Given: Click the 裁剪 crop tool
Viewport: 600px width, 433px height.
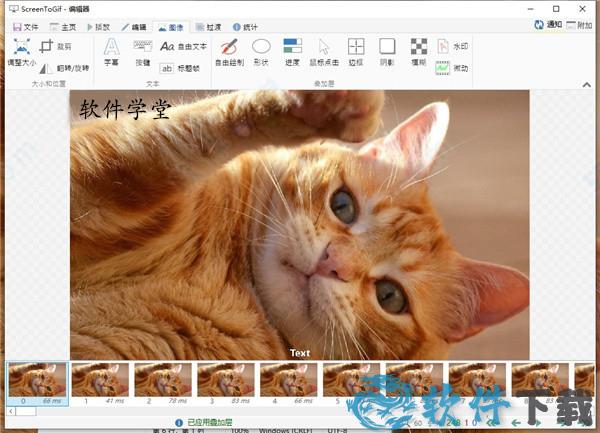Looking at the screenshot, I should click(55, 47).
